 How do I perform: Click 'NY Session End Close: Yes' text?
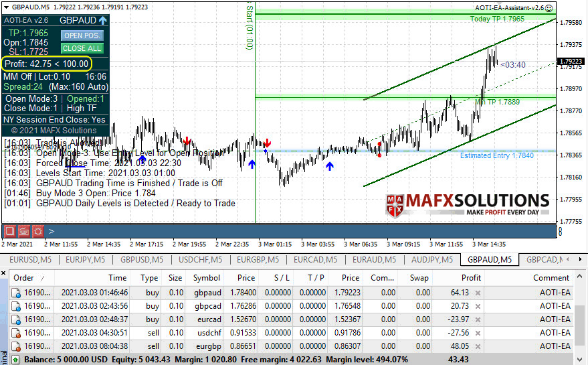click(55, 120)
